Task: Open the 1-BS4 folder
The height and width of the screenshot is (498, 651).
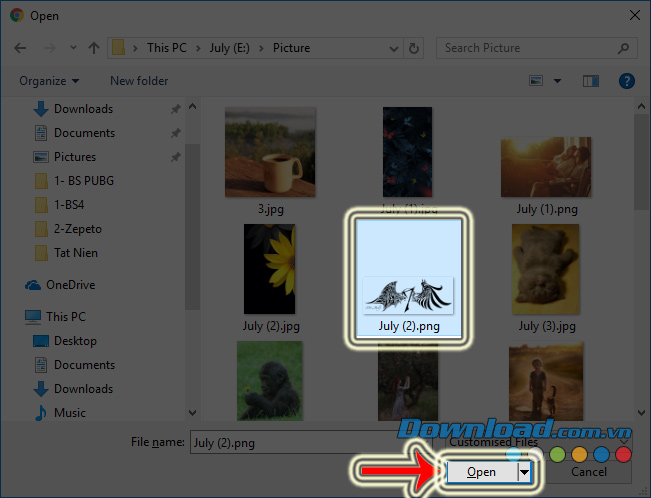Action: (x=59, y=205)
